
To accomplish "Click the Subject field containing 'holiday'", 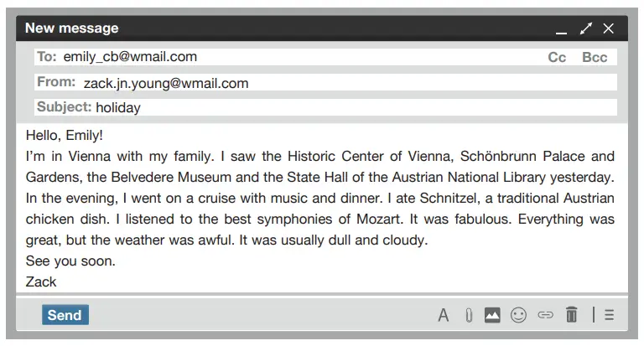I will [335, 107].
